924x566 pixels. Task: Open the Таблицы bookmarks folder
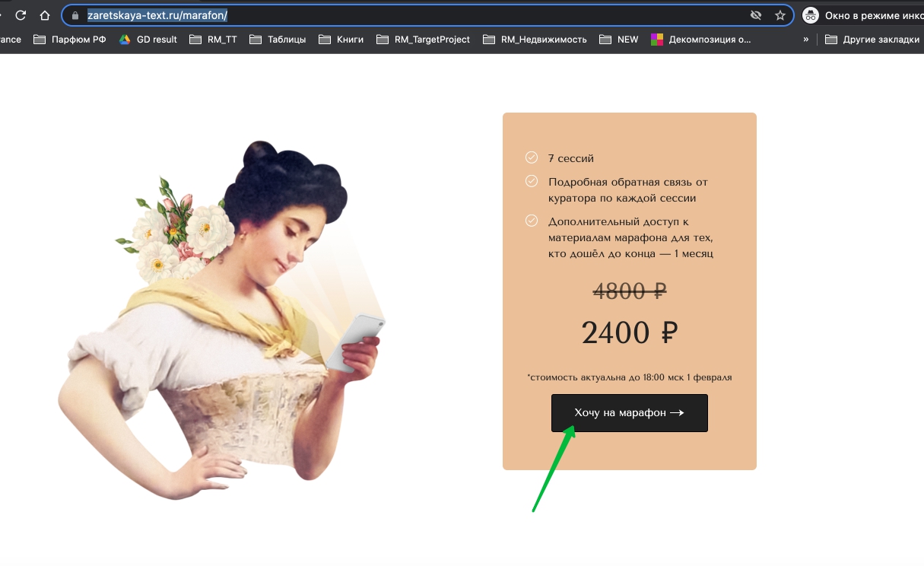(278, 40)
